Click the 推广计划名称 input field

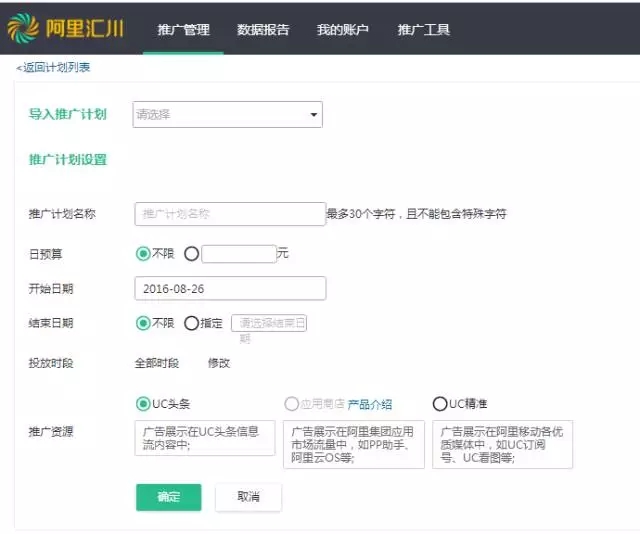(230, 213)
